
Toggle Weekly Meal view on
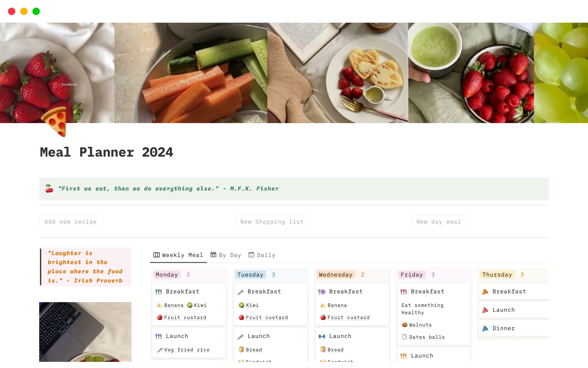pos(178,255)
